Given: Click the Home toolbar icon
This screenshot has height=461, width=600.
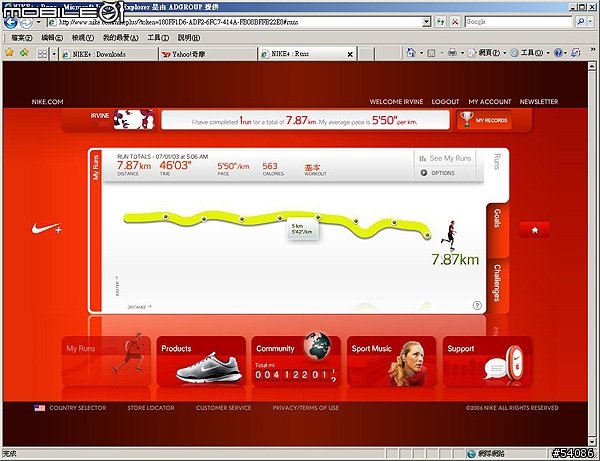Looking at the screenshot, I should (x=411, y=52).
